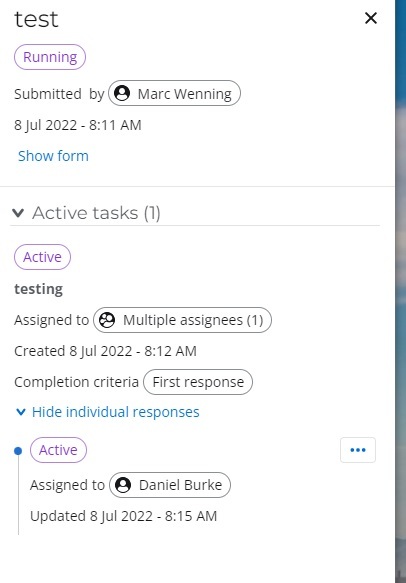This screenshot has height=583, width=406.
Task: Click the Active tasks (1) heading
Action: 96,213
